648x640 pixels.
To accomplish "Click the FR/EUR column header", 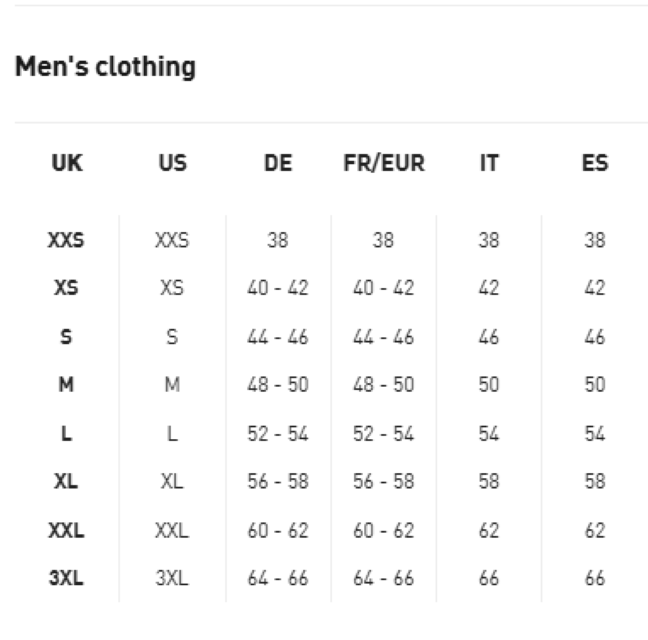I will (384, 164).
